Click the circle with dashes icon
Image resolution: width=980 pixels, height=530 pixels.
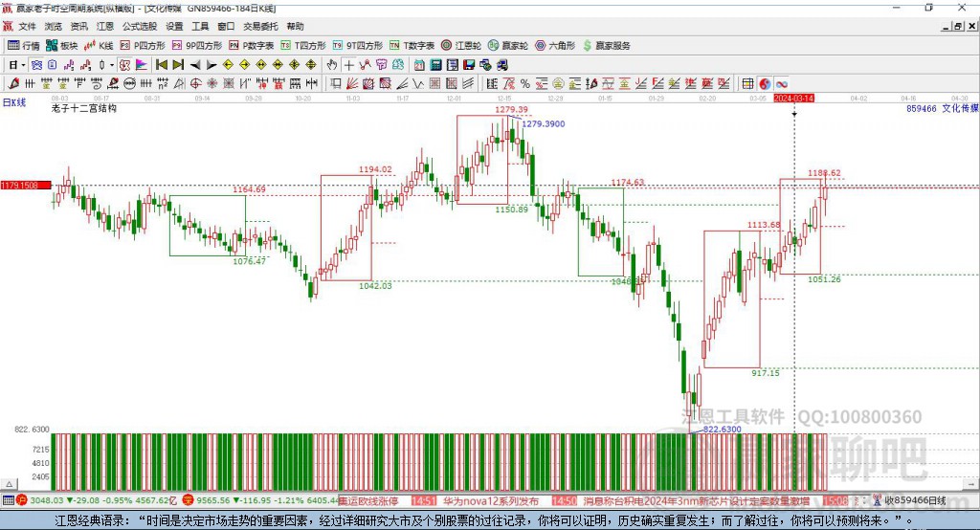[129, 84]
